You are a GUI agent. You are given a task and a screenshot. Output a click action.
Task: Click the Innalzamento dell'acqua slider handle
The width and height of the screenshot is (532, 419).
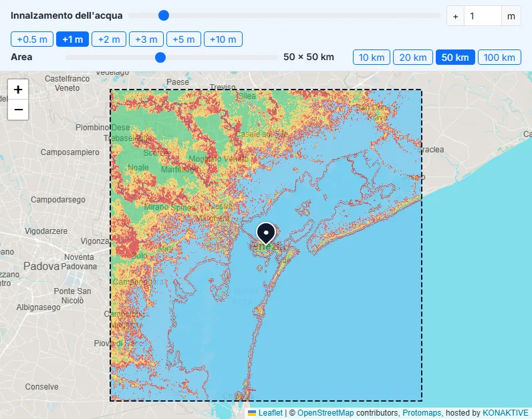(164, 15)
